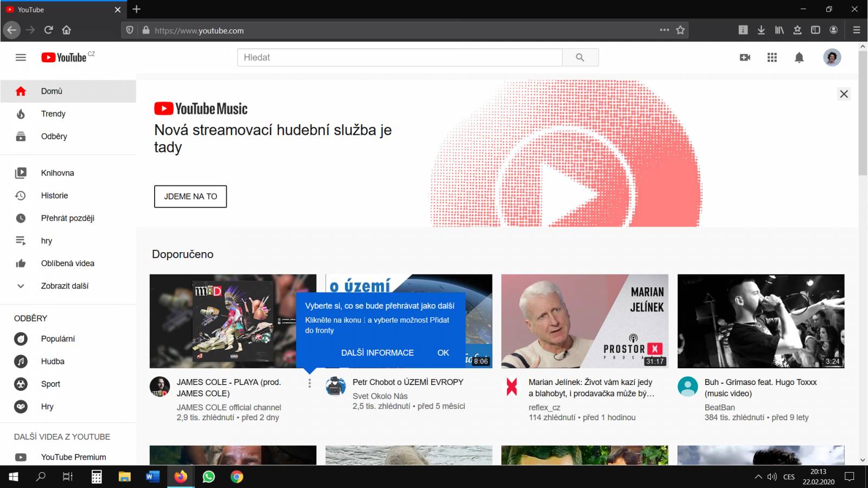Open Trendy in the sidebar
The height and width of the screenshot is (488, 868).
[68, 114]
